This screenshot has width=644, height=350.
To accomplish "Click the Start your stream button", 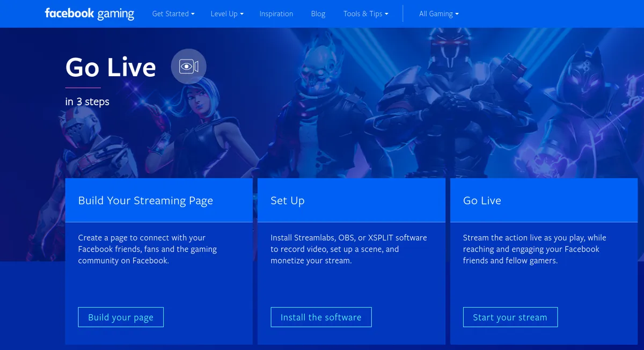I will [x=510, y=317].
